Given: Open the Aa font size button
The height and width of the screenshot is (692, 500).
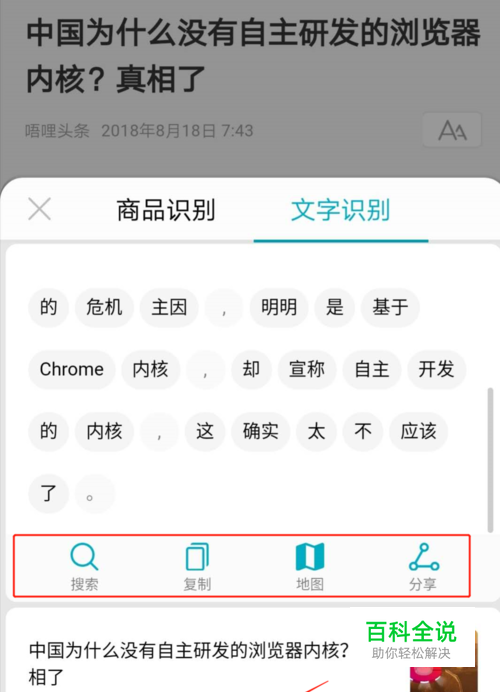Looking at the screenshot, I should pos(452,130).
